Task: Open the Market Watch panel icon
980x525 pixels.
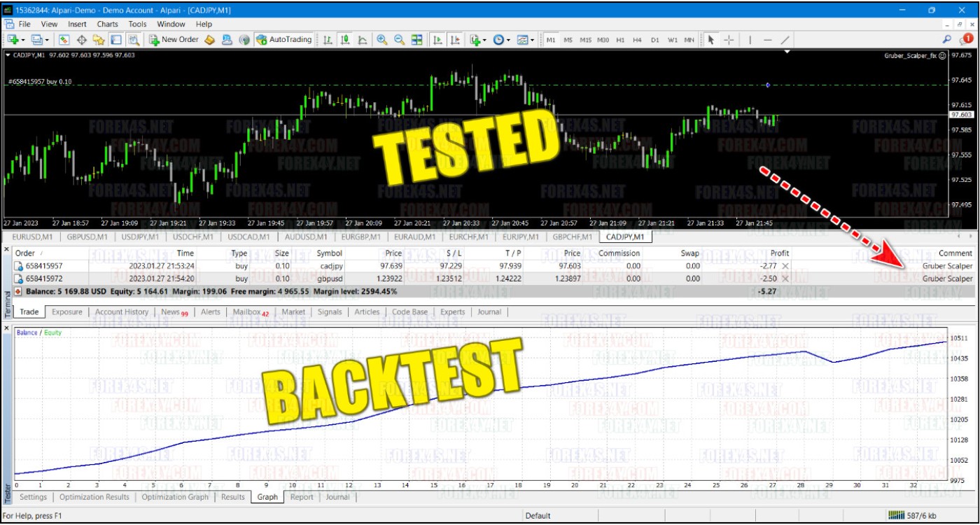Action: [x=64, y=40]
